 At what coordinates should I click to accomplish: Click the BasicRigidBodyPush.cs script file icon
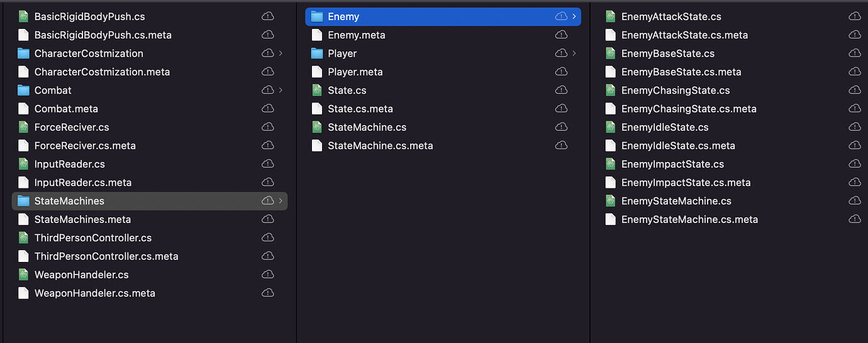pos(23,17)
